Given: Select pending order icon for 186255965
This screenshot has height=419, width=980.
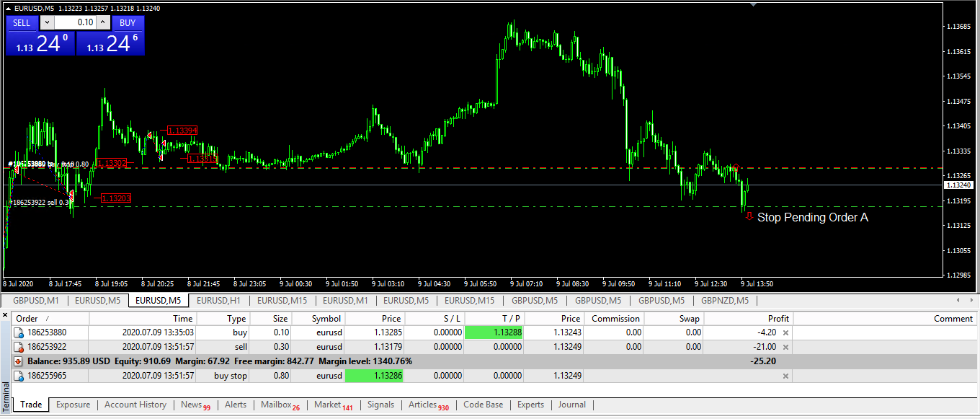Looking at the screenshot, I should pos(19,376).
